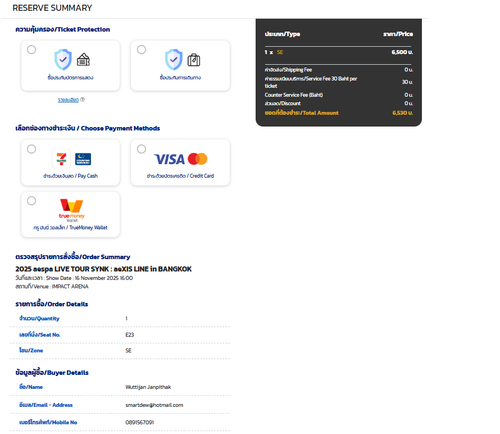Choose Pay Cash payment radio button
Image resolution: width=500 pixels, height=434 pixels.
(32, 149)
